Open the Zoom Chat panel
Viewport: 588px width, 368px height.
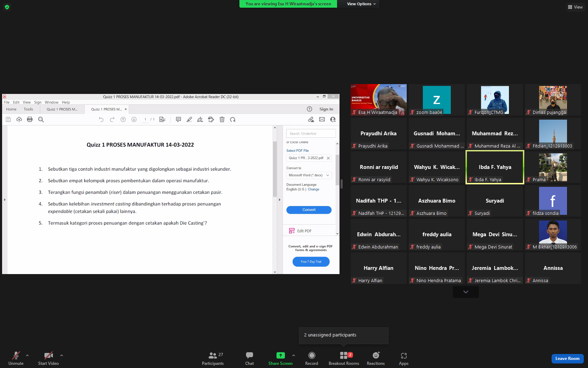(x=250, y=359)
